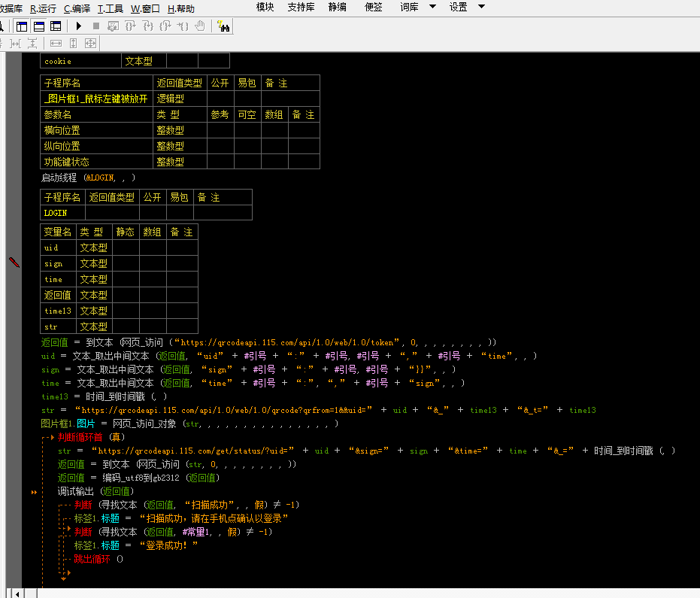
Task: Click the 跳出循环 code line
Action: coord(92,559)
